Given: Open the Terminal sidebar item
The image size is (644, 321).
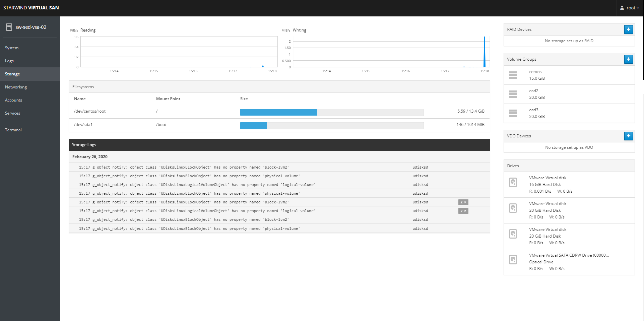Looking at the screenshot, I should click(x=13, y=130).
